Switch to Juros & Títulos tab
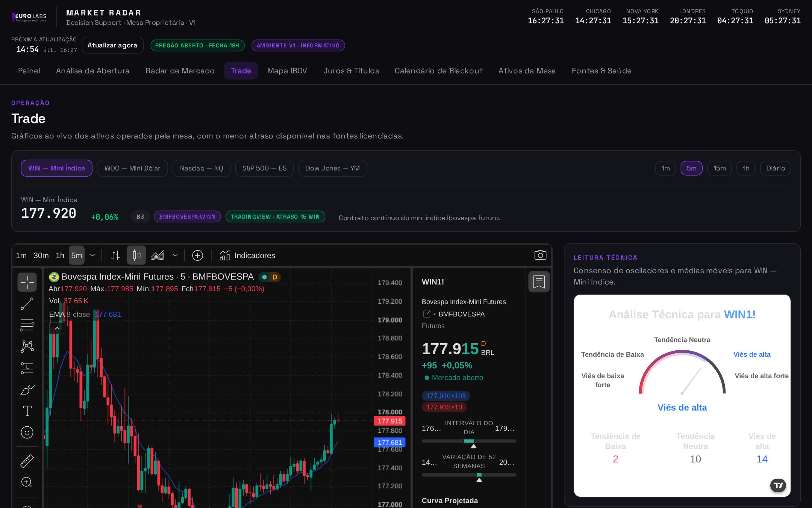 (351, 71)
